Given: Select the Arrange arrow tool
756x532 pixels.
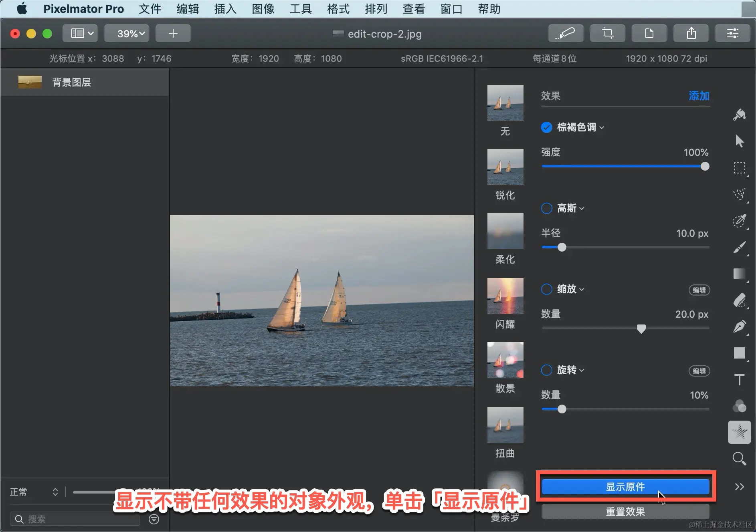Looking at the screenshot, I should click(740, 141).
